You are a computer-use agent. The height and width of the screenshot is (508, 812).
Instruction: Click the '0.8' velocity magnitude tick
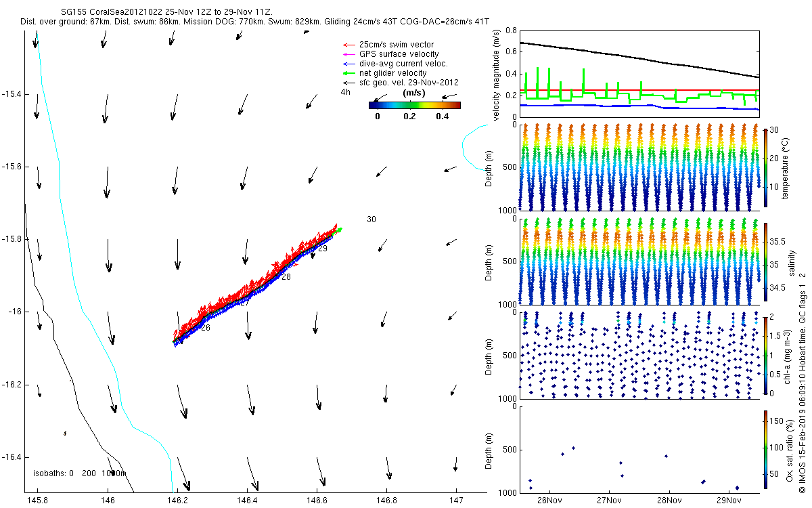(510, 31)
